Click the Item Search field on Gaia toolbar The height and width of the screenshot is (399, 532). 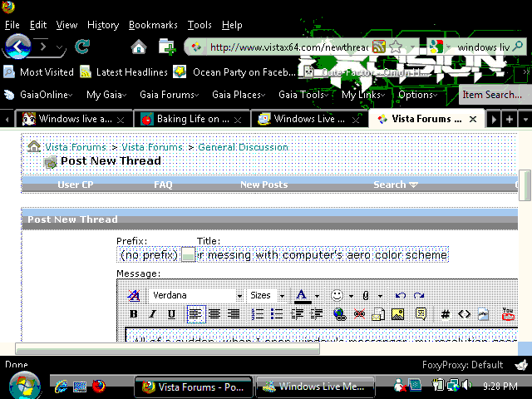[x=494, y=95]
